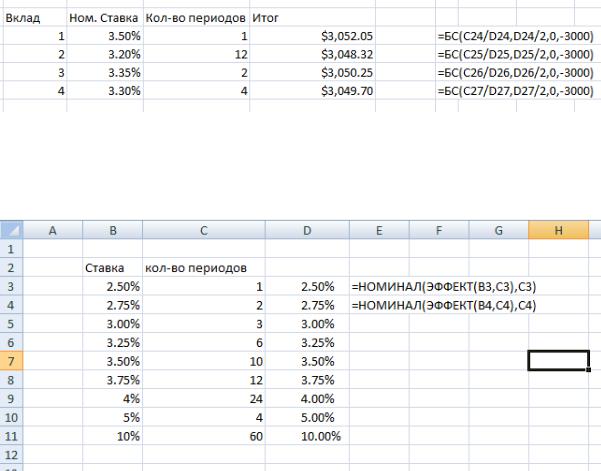Click formula =БС(C26/D26,D26/2,0,-3000)

pos(516,72)
